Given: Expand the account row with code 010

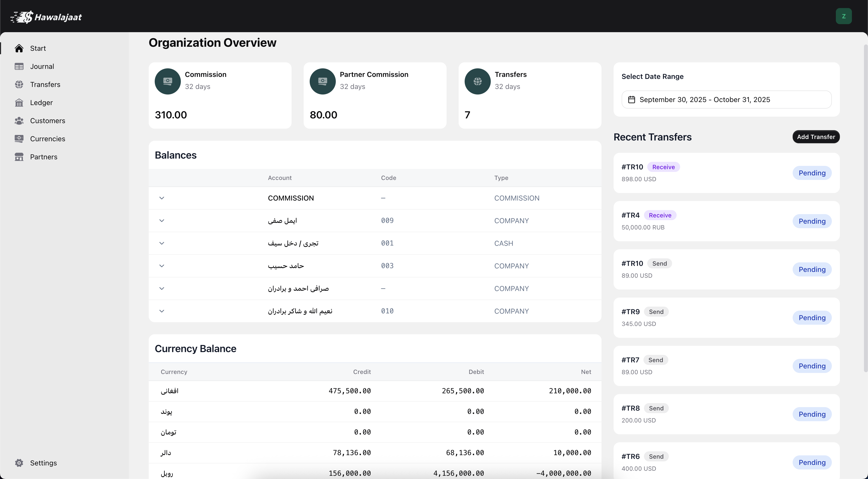Looking at the screenshot, I should tap(162, 311).
